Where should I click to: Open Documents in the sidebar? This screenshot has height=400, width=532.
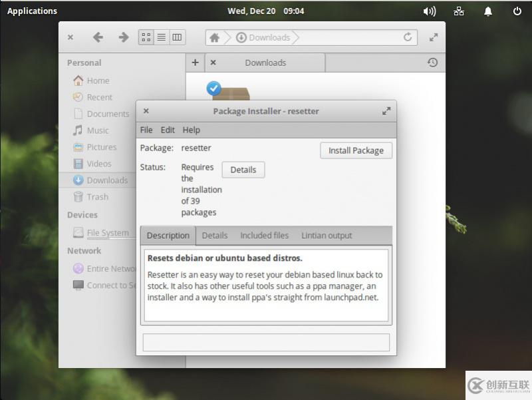101,114
